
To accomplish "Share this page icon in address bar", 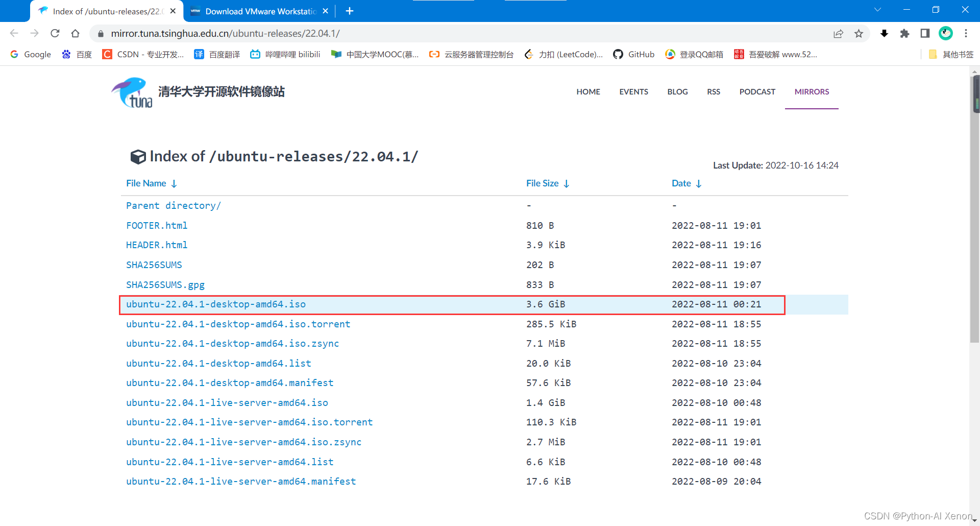I will 838,34.
